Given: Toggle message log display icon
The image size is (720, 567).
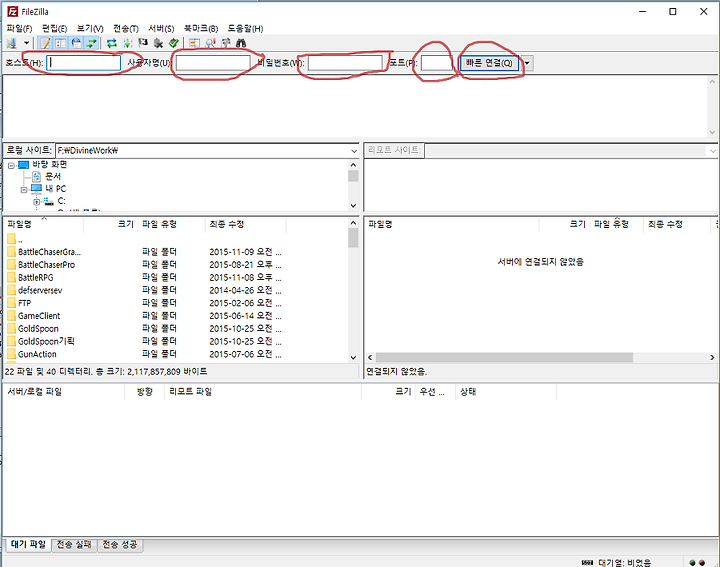Looking at the screenshot, I should [45, 43].
